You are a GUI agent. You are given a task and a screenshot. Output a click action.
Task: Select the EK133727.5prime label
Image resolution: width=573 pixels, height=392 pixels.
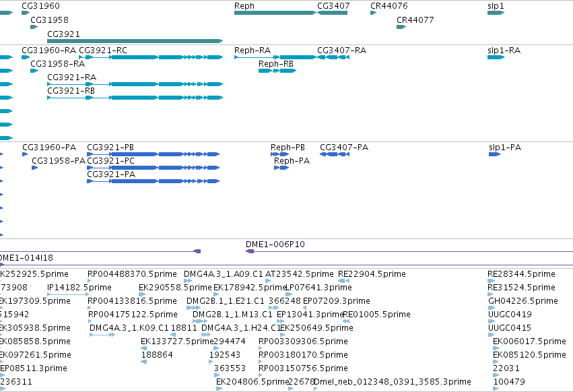[177, 341]
